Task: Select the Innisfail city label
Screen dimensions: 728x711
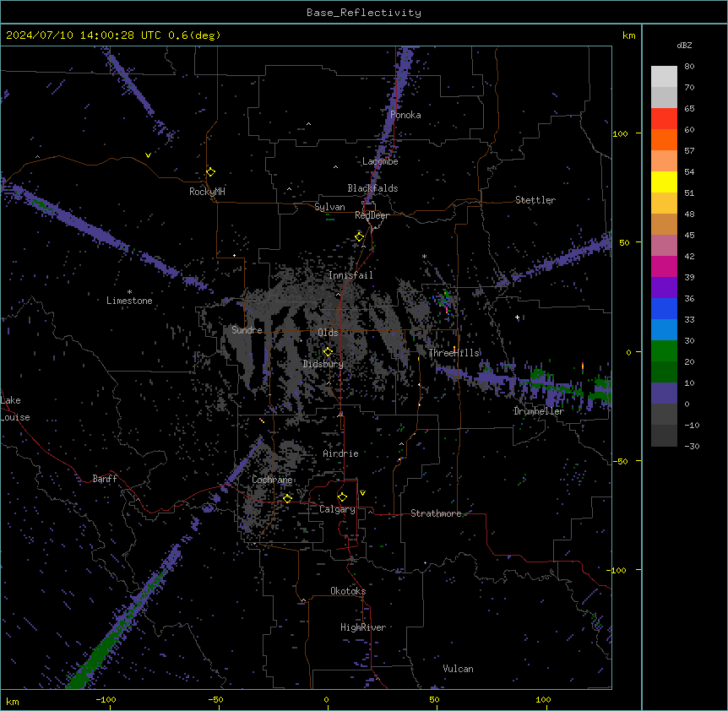Action: click(x=350, y=275)
